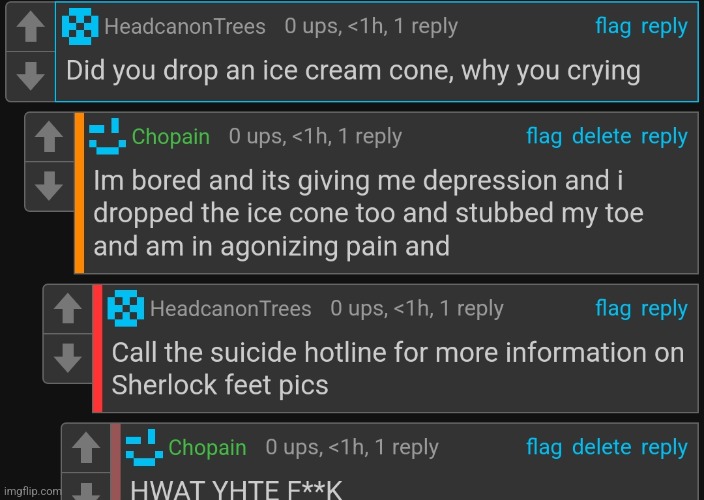Image resolution: width=704 pixels, height=500 pixels.
Task: Open Chopain's smiley avatar on second comment
Action: click(107, 136)
